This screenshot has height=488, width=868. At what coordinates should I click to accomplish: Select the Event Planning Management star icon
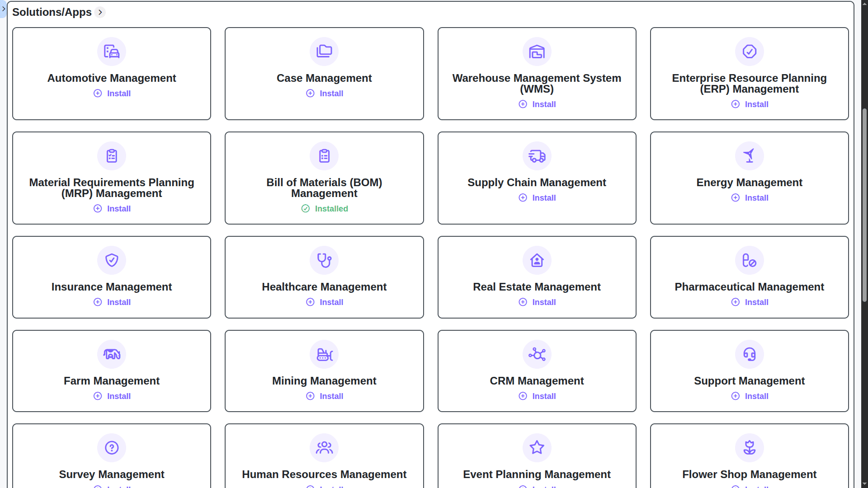[x=537, y=448]
